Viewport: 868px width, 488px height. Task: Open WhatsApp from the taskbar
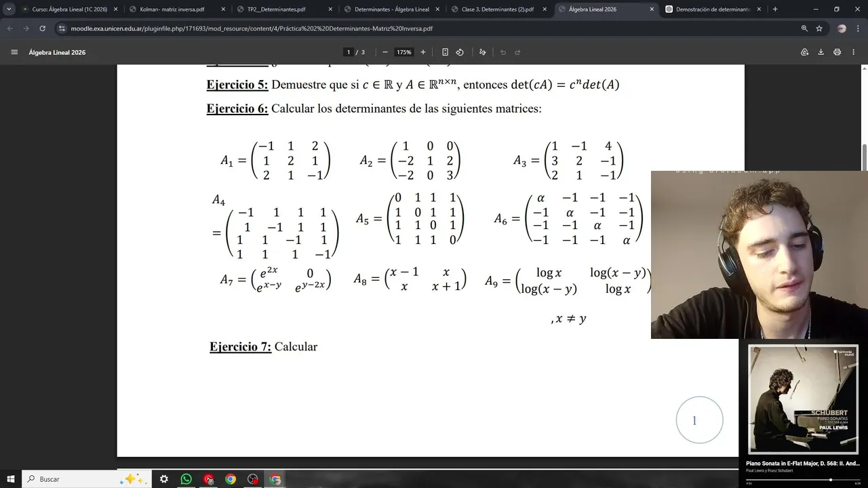(x=186, y=479)
